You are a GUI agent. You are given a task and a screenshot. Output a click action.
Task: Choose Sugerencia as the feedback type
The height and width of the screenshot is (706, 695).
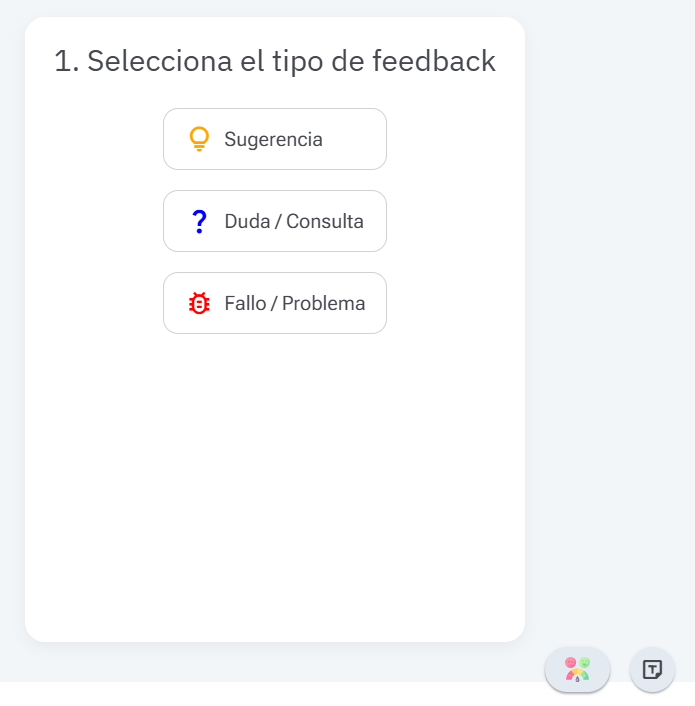(x=275, y=139)
